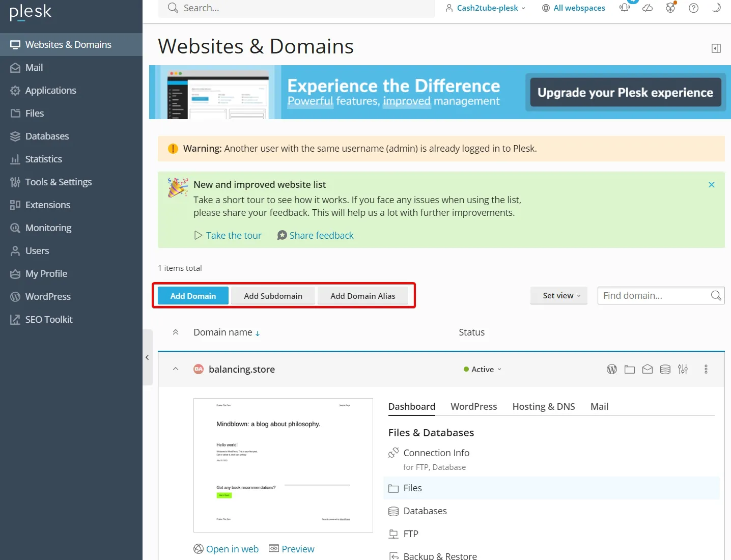Focus the top Search field
Image resolution: width=731 pixels, height=560 pixels.
pos(296,8)
